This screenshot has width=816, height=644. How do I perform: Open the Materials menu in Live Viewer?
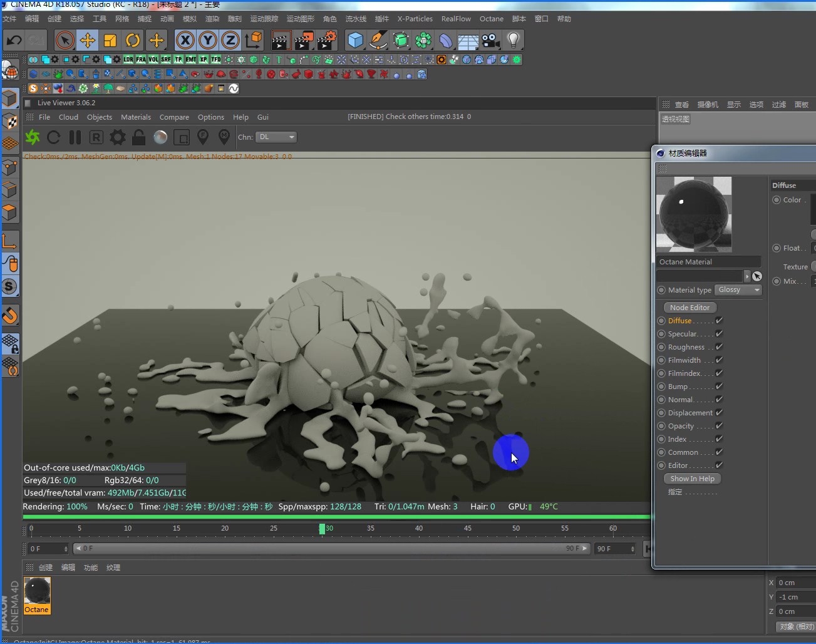[136, 117]
